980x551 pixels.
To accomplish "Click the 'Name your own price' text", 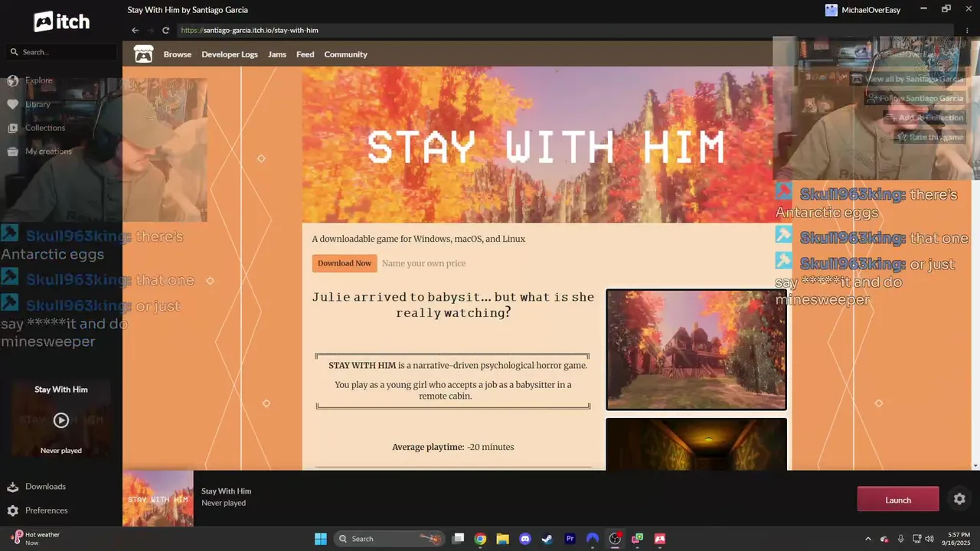I will click(x=423, y=263).
